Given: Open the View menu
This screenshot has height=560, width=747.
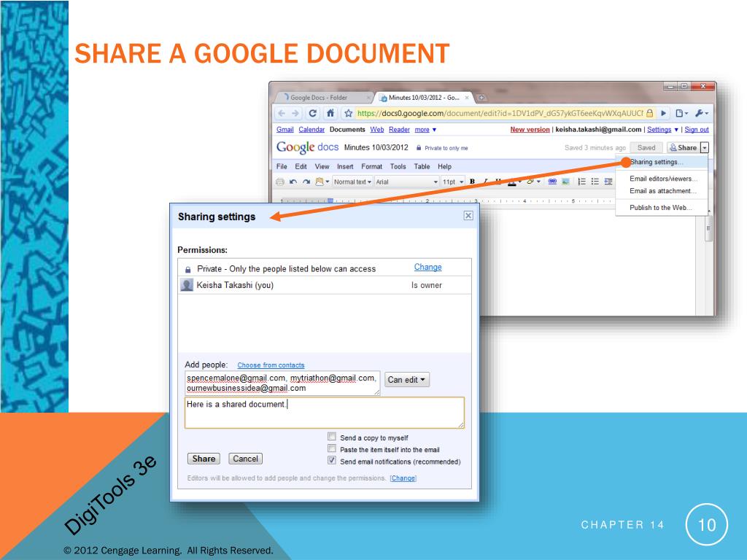Looking at the screenshot, I should tap(322, 167).
